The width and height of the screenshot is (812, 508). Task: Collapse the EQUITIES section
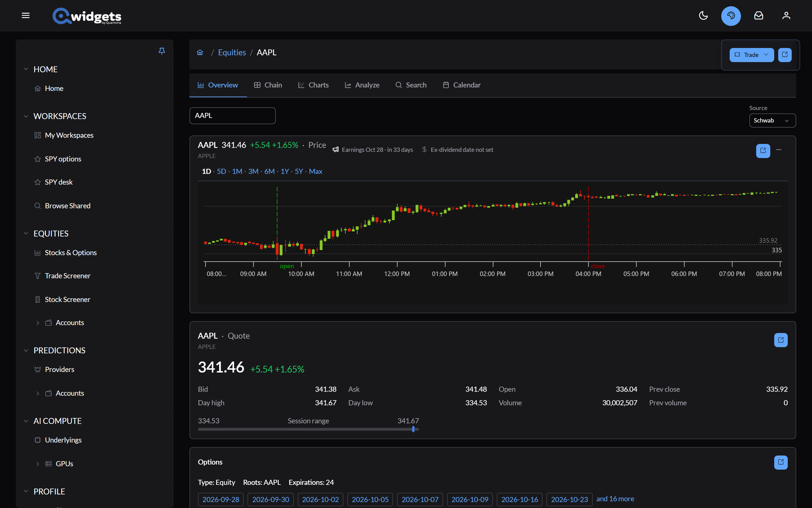coord(26,233)
